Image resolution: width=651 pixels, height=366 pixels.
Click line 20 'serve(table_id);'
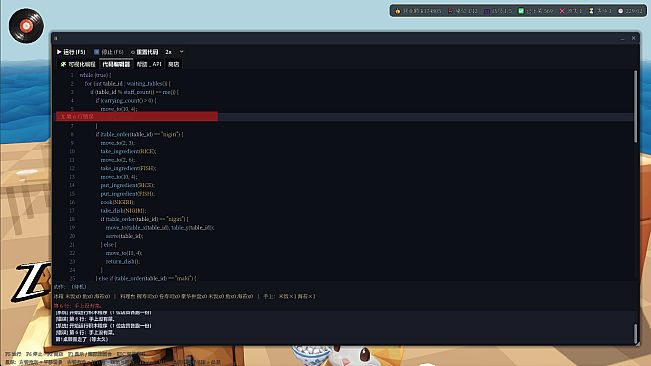tap(125, 236)
